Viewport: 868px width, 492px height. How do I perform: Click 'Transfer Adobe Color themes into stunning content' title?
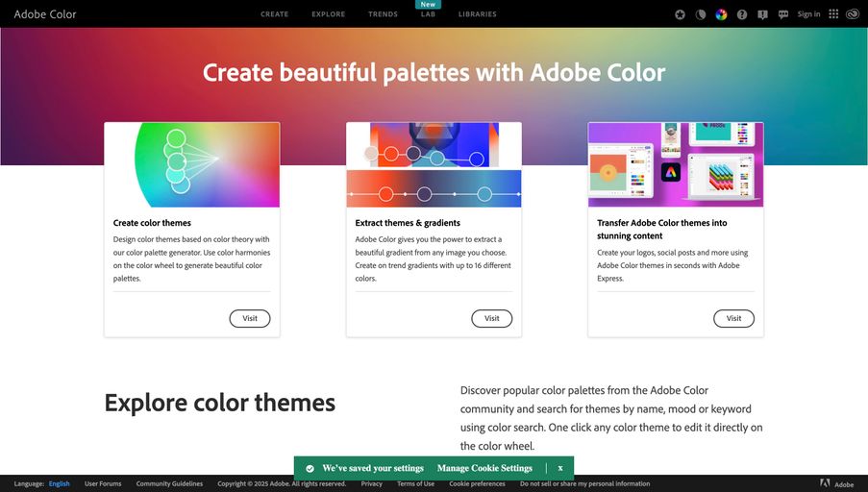662,229
